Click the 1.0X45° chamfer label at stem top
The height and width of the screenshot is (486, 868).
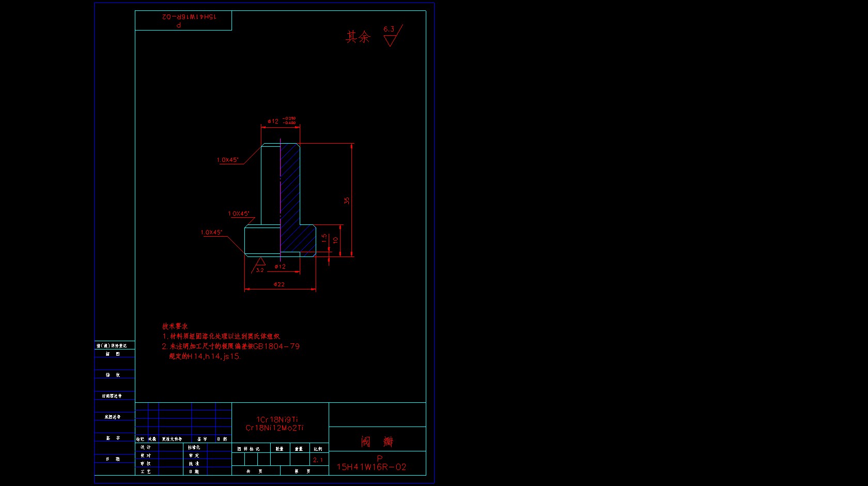[227, 160]
